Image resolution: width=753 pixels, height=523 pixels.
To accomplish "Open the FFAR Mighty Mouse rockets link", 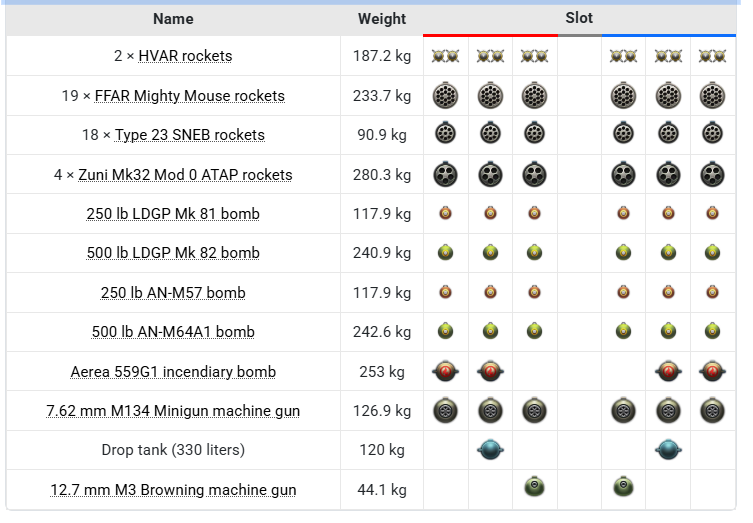I will (x=190, y=96).
